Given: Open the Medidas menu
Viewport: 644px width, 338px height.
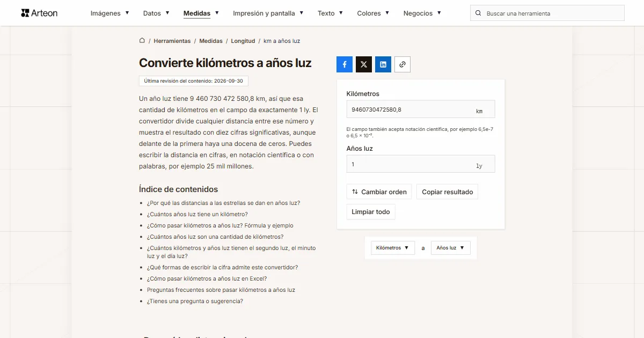Looking at the screenshot, I should tap(201, 13).
